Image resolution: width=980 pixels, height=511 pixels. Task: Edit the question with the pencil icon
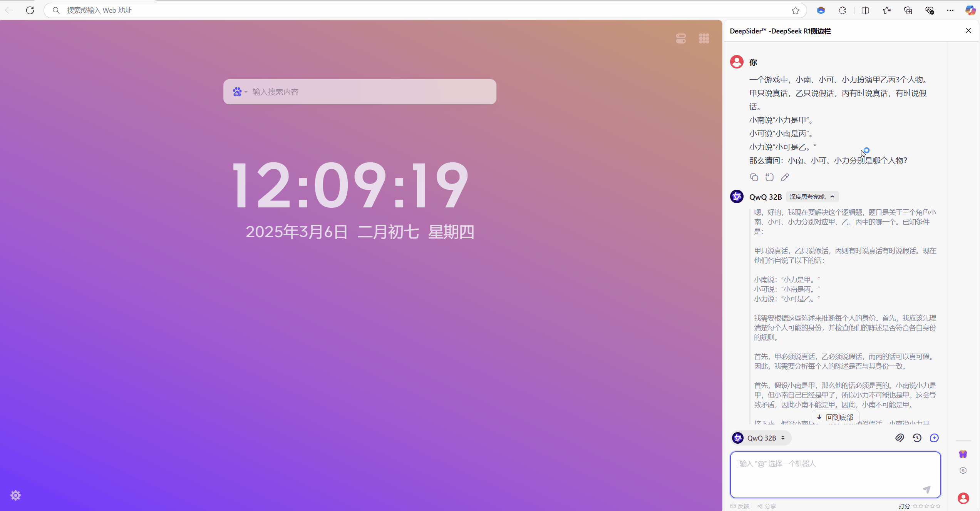point(785,177)
